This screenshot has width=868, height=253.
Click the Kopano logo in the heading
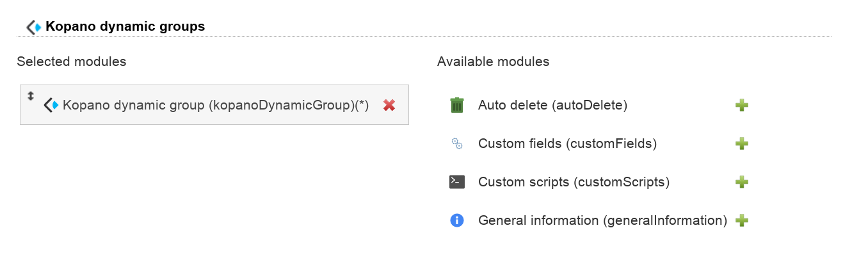tap(34, 27)
